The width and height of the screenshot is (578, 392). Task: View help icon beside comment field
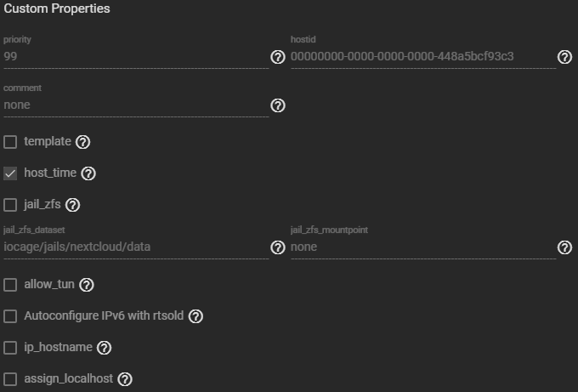tap(278, 105)
